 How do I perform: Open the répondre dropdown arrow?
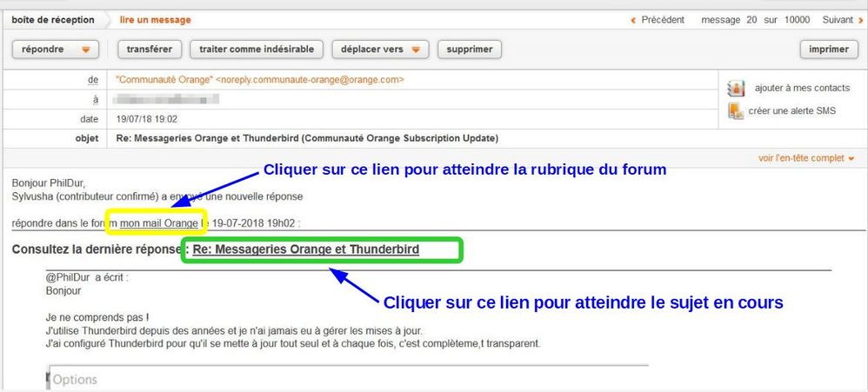[x=86, y=50]
